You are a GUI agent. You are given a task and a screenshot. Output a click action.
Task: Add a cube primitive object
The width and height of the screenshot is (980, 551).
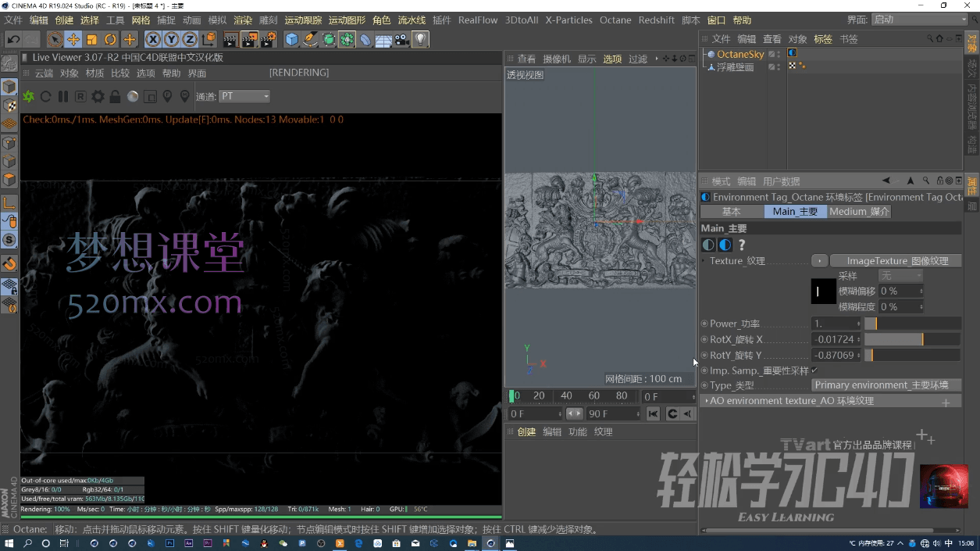point(292,39)
